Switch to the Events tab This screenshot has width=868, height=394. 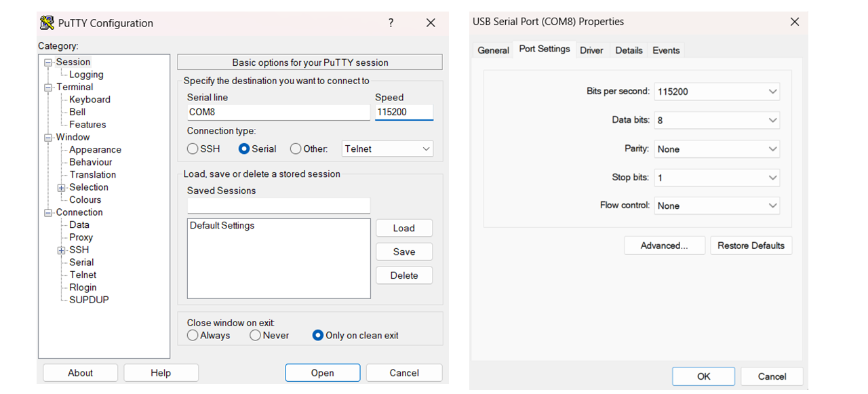coord(666,50)
